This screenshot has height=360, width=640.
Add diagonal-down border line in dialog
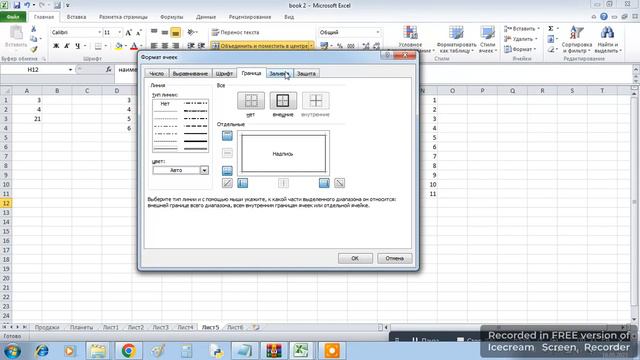point(339,183)
